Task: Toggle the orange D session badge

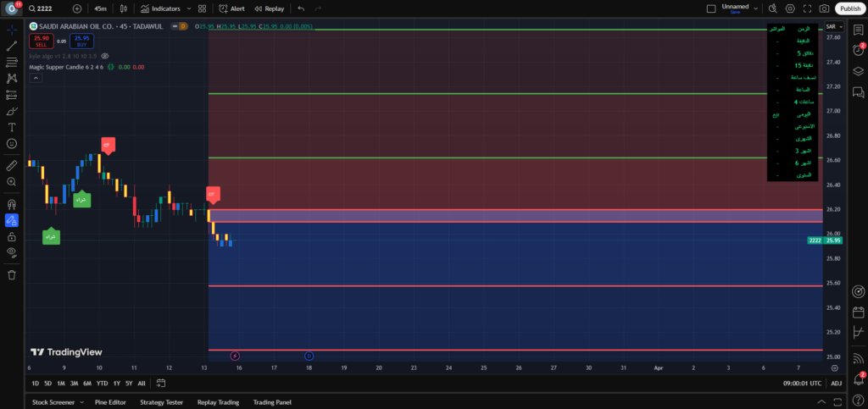Action: (x=182, y=26)
